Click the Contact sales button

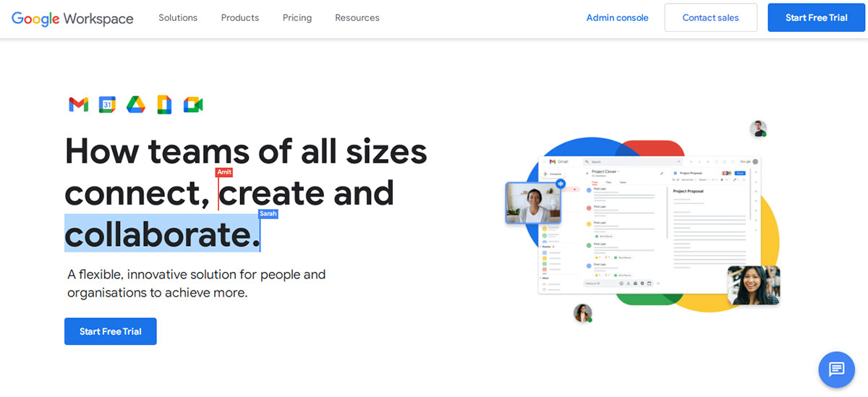coord(711,18)
